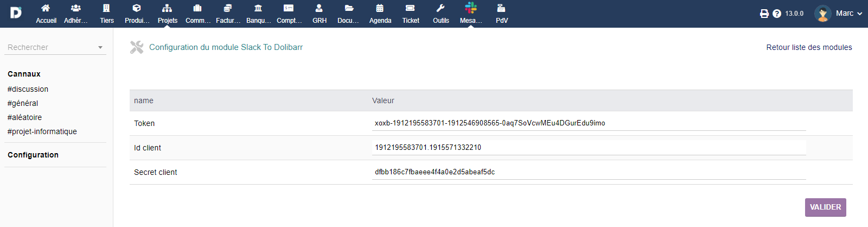Click the 'Valeur' column header
This screenshot has width=868, height=227.
(x=383, y=100)
